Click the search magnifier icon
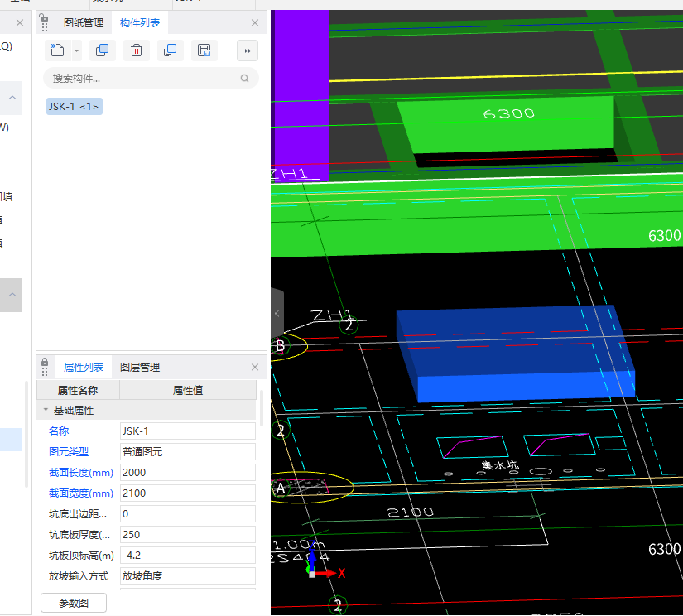 (244, 79)
